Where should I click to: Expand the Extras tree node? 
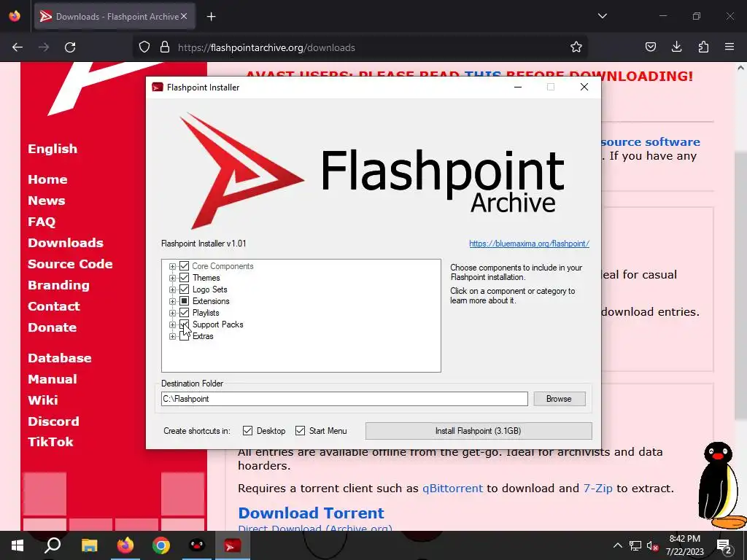pos(172,336)
